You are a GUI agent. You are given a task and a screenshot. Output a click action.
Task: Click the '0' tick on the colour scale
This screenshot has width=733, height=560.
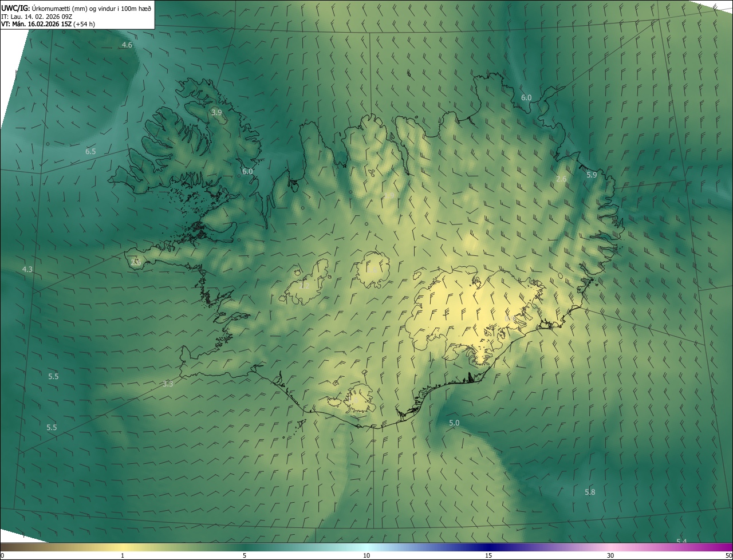point(2,556)
